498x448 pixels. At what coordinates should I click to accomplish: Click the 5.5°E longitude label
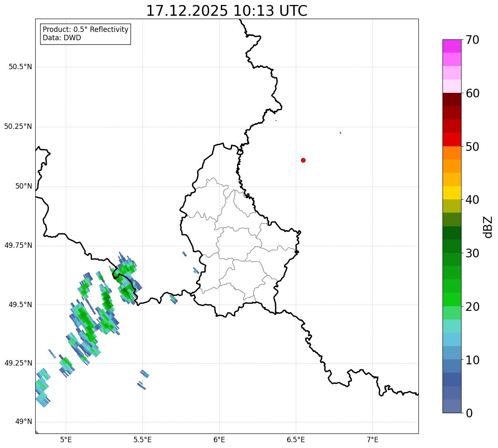(143, 440)
